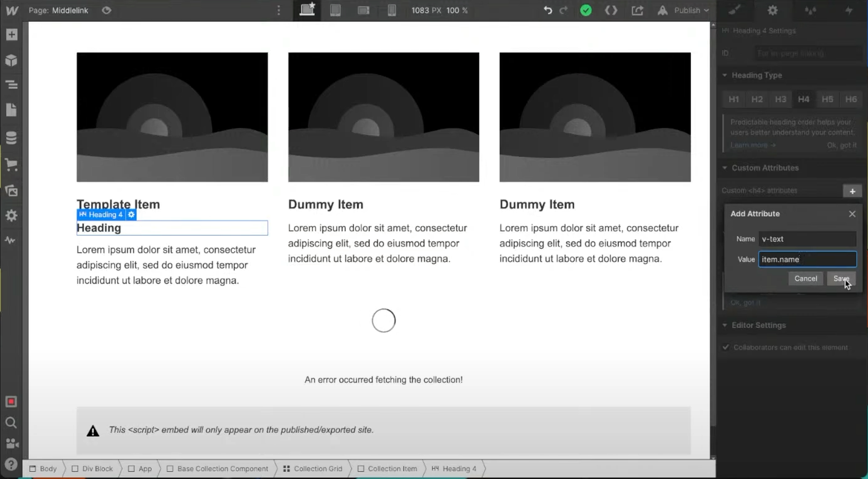Select the Template Item image thumbnail

[x=172, y=117]
